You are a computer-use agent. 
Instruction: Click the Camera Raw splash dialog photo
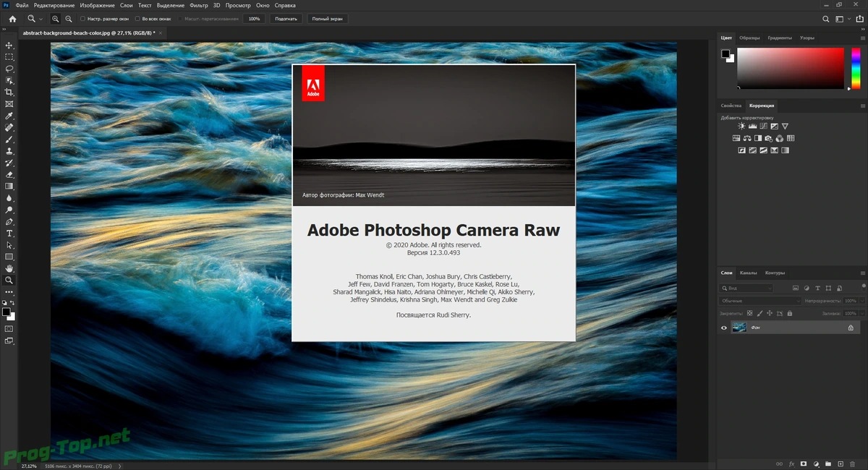434,136
